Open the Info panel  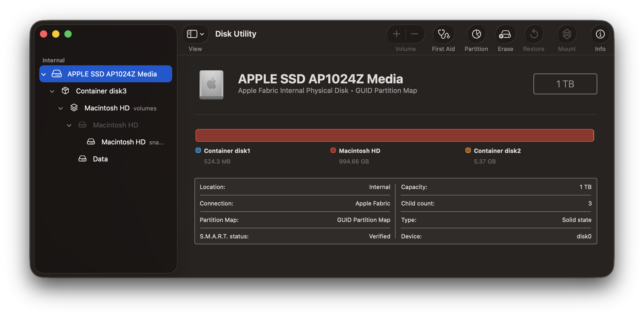point(600,34)
